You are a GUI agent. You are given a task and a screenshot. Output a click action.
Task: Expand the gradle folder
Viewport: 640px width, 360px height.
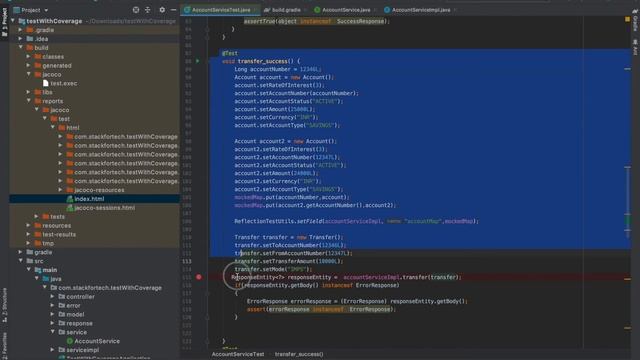click(x=21, y=252)
